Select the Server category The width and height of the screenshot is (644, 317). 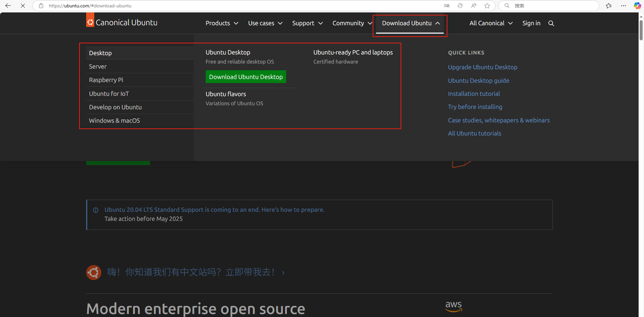pos(140,67)
